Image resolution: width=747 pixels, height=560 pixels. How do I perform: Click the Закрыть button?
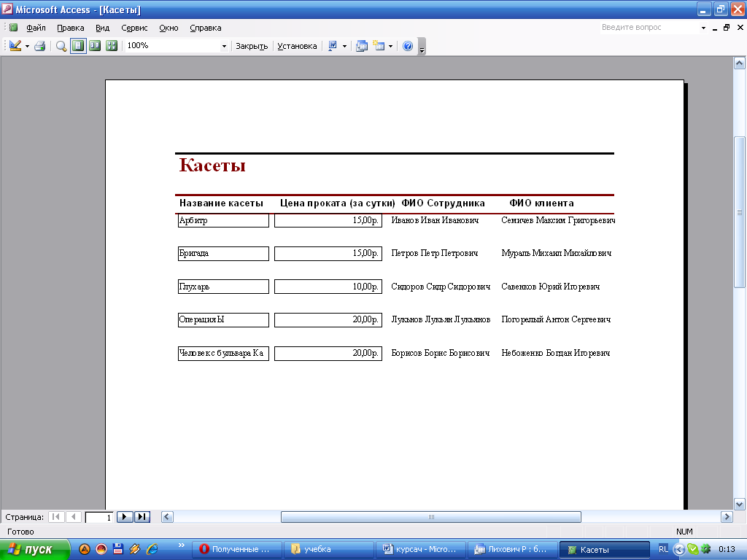pos(252,46)
